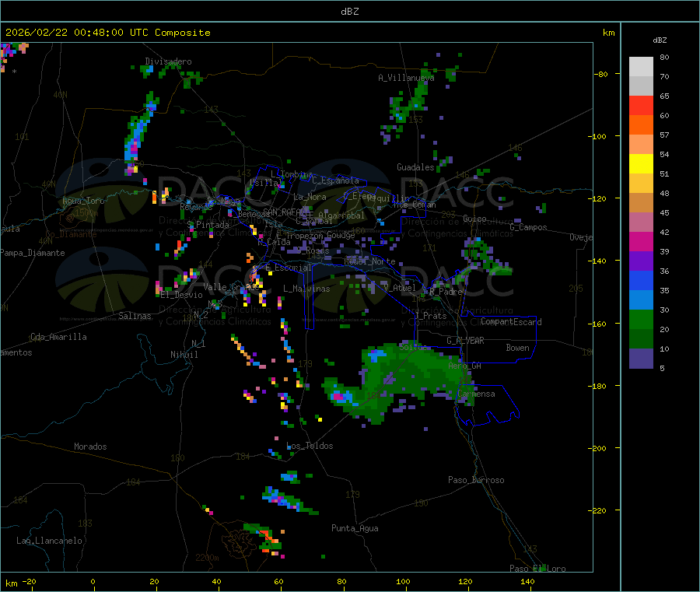Screen dimensions: 700x592
Task: Click the blue echo band below Divisadero
Action: point(140,131)
